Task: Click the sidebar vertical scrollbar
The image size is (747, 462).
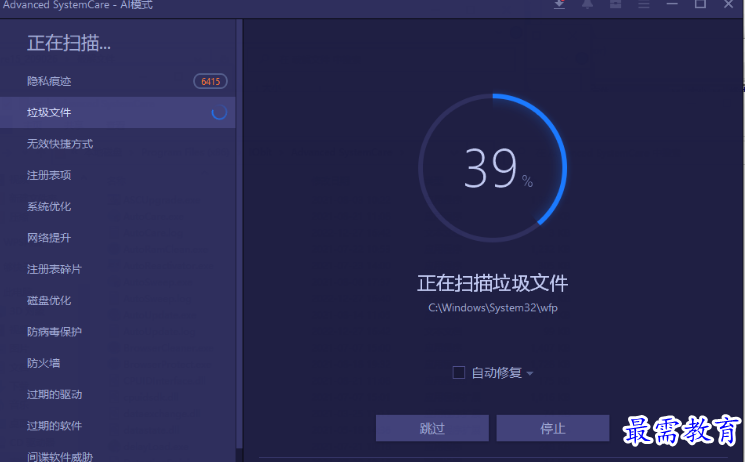Action: [240, 233]
